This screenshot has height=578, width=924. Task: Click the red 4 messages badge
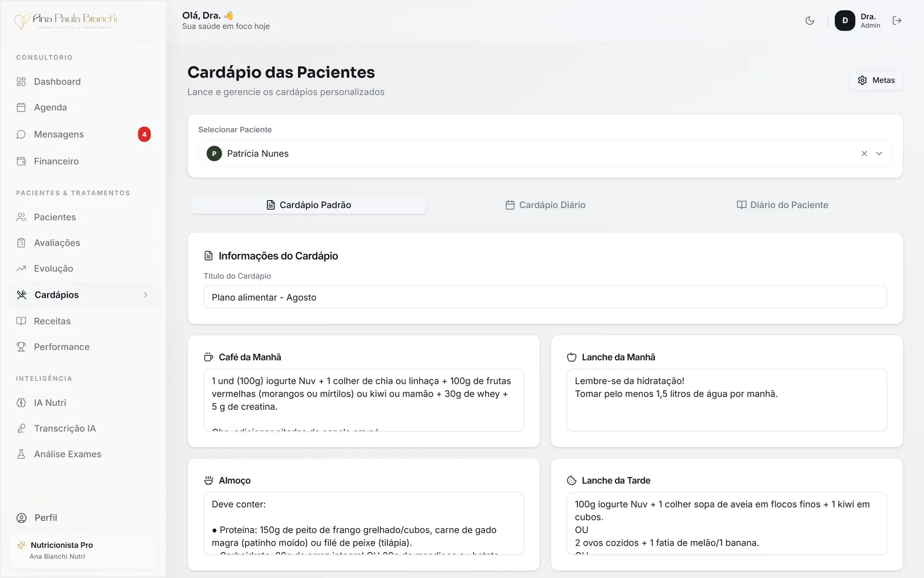(x=144, y=134)
